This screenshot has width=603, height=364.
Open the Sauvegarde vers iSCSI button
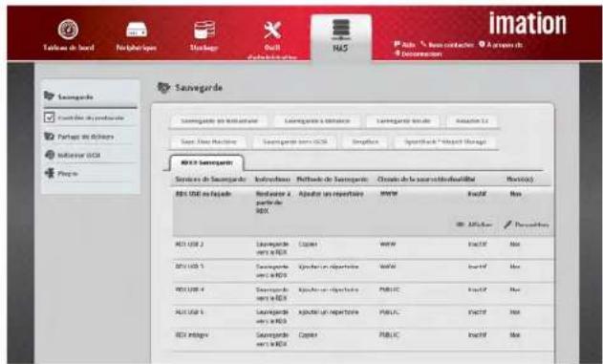pos(294,141)
